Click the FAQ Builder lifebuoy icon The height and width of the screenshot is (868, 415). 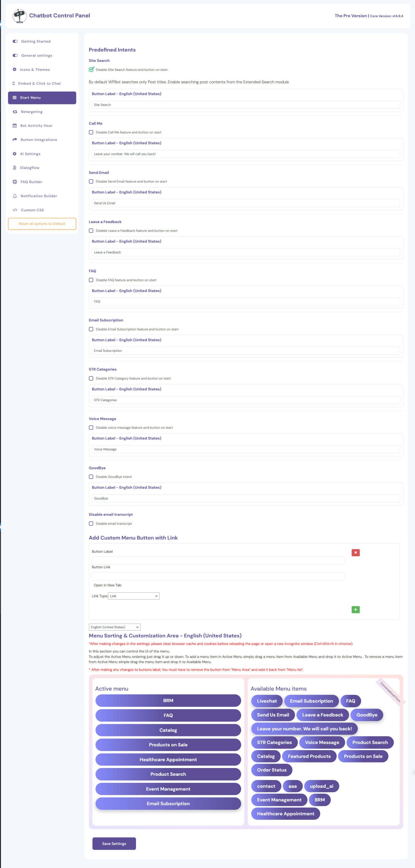(15, 182)
